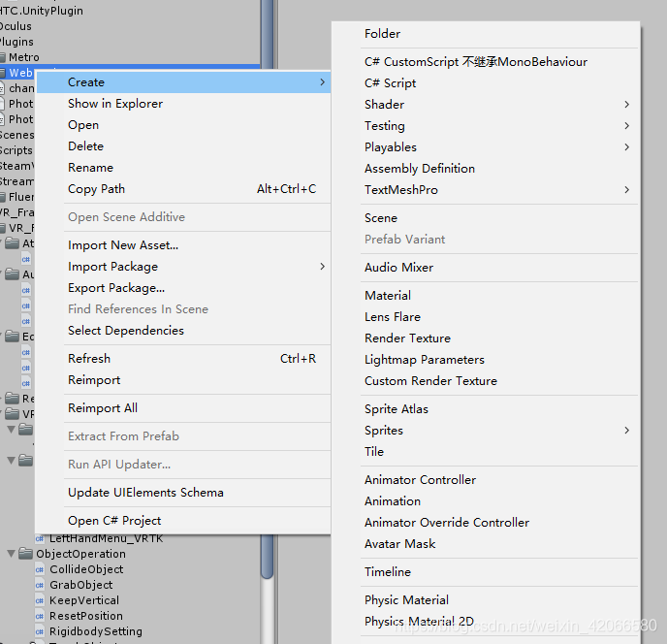Open the Sprites submenu arrow
The width and height of the screenshot is (667, 644).
[x=626, y=431]
